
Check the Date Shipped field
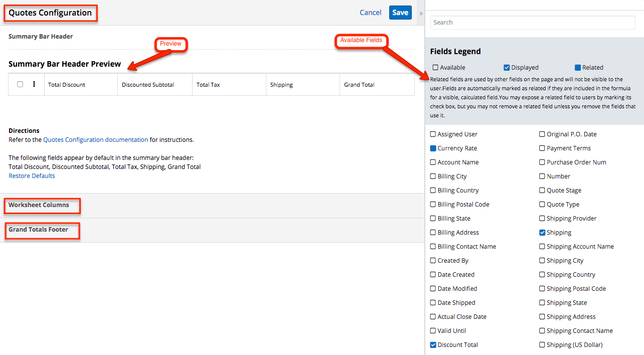433,303
